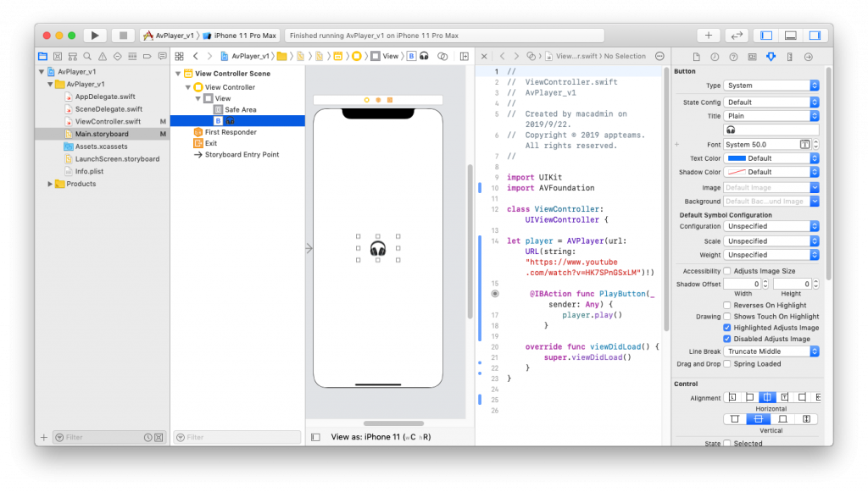The width and height of the screenshot is (868, 492).
Task: Toggle the Navigator panel visibility
Action: (x=766, y=36)
